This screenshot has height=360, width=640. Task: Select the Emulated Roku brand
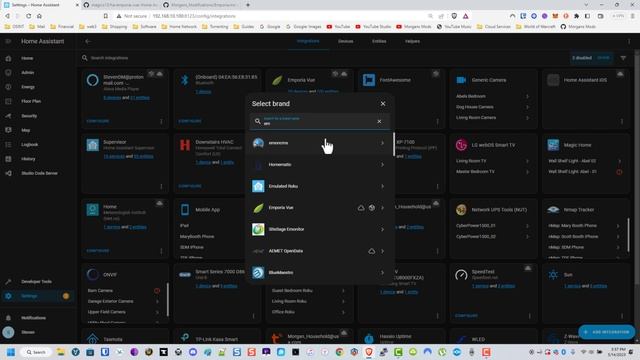coord(319,186)
